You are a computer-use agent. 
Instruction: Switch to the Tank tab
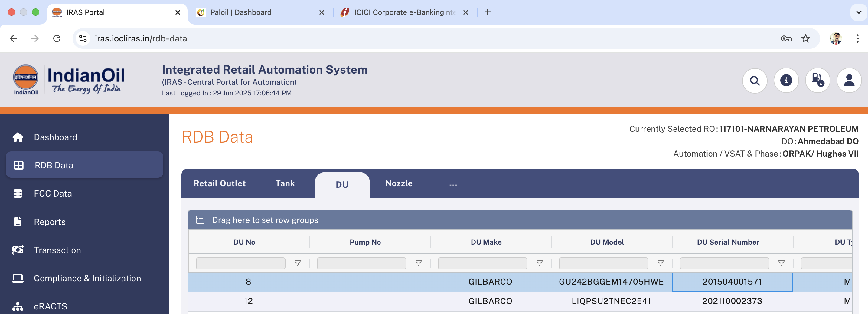click(x=285, y=183)
